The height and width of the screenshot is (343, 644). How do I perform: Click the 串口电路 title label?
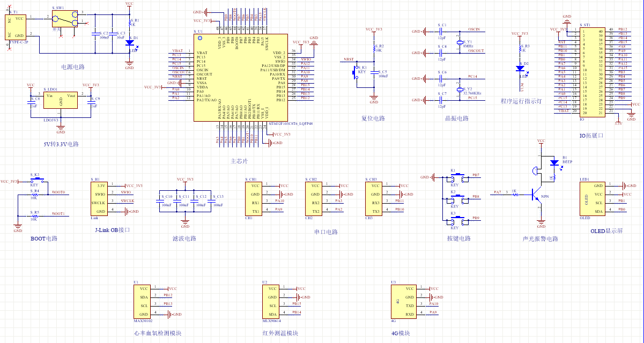click(326, 232)
